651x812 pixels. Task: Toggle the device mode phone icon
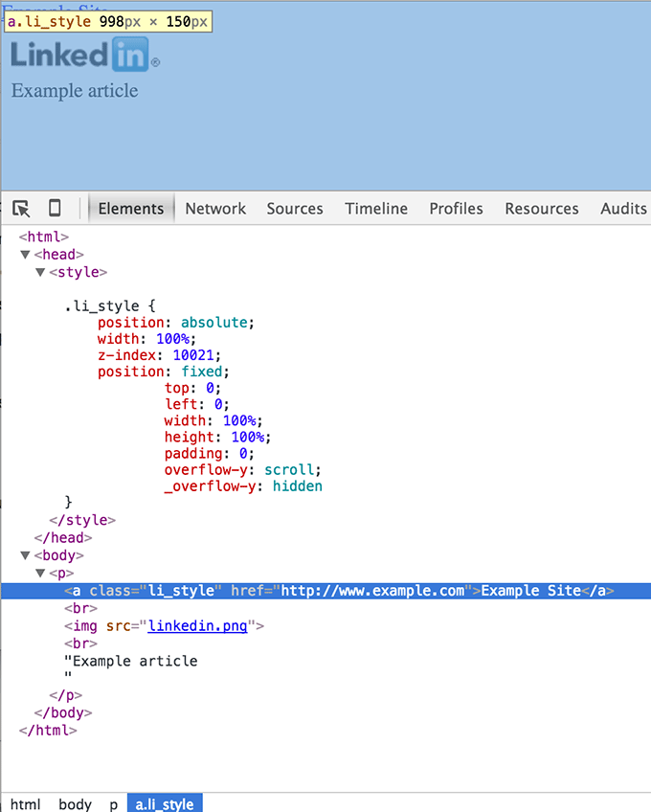tap(55, 208)
